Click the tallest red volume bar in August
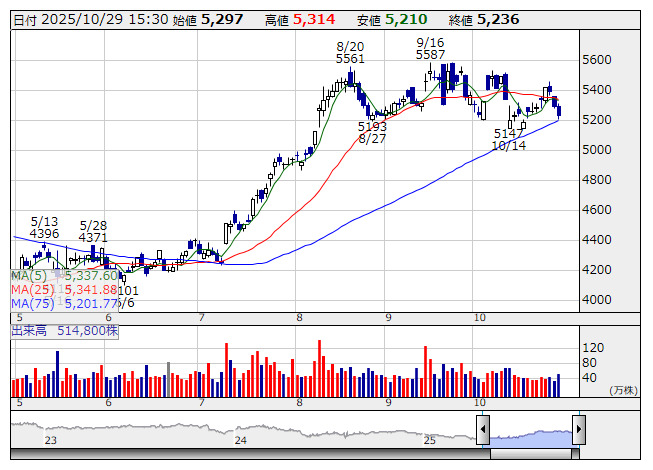The width and height of the screenshot is (653, 470). [x=319, y=368]
